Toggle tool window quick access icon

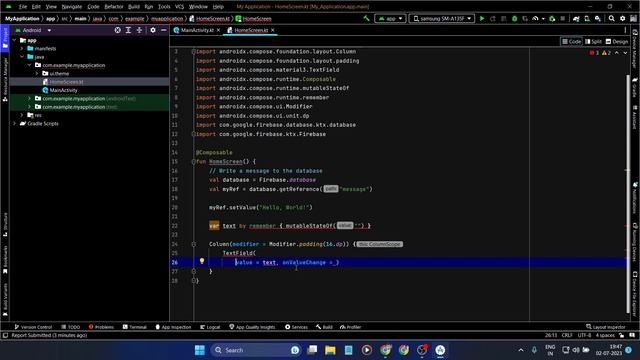[5, 336]
